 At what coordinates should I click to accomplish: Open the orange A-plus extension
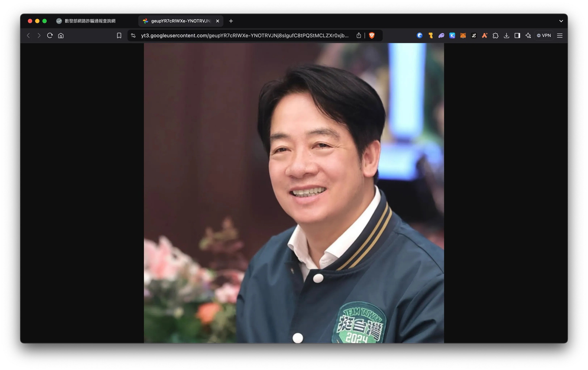[x=485, y=36]
